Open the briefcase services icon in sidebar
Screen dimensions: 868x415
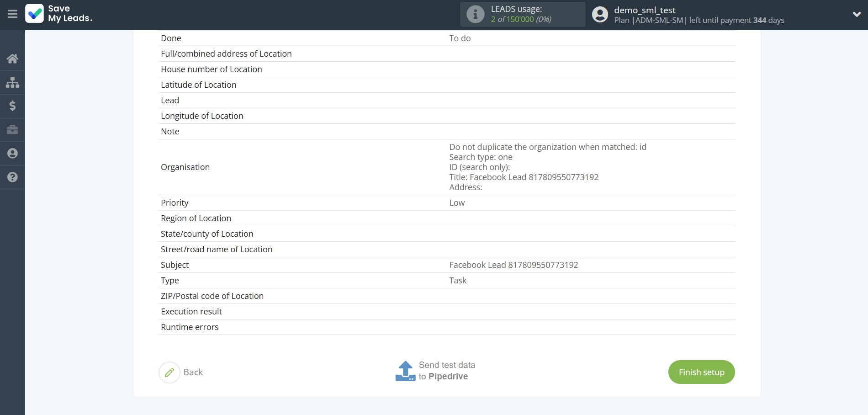pyautogui.click(x=12, y=130)
